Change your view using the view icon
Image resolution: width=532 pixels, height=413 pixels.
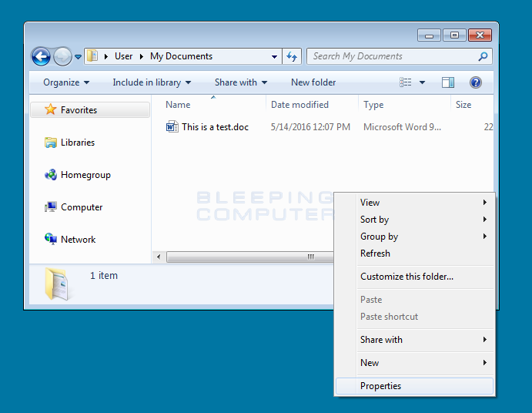point(406,82)
